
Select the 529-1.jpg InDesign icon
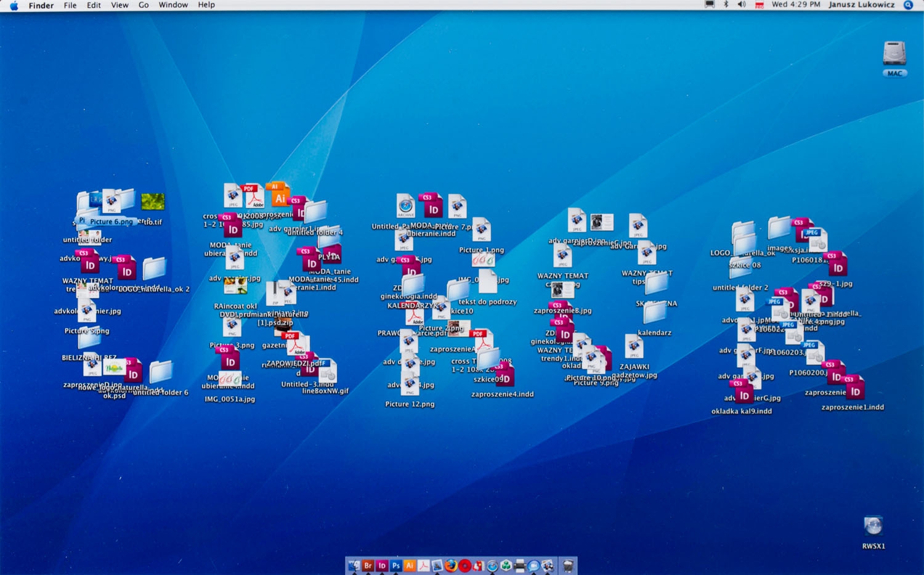coord(837,264)
